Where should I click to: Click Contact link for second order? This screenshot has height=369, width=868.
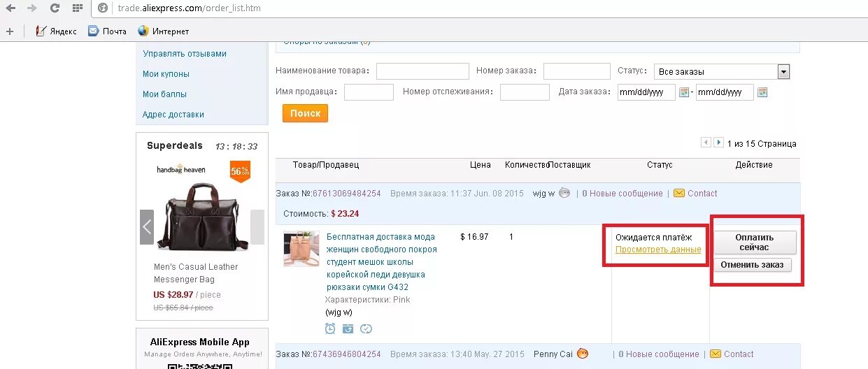(x=739, y=354)
